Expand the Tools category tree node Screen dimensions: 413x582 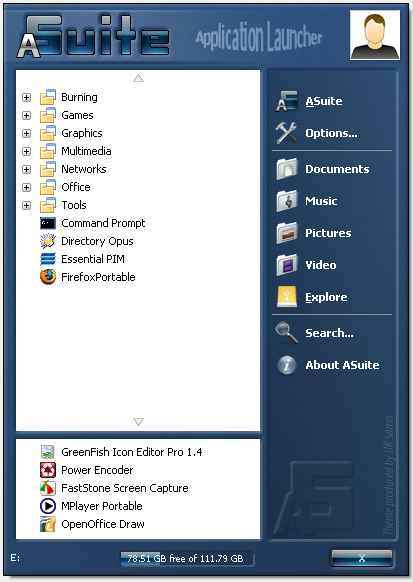[26, 205]
